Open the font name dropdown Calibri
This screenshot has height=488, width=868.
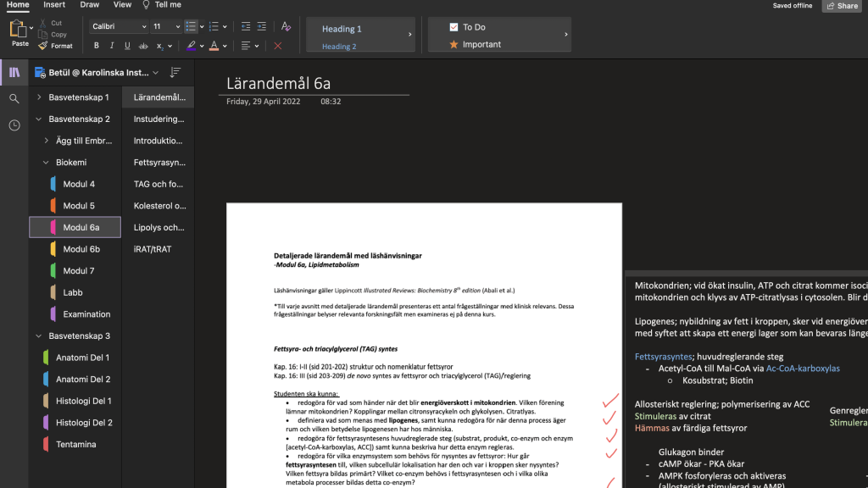[118, 26]
